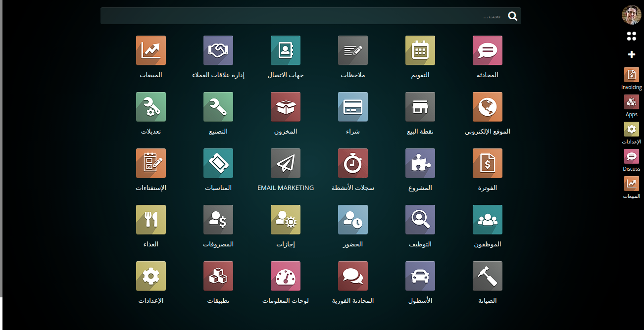Launch the Project app with puzzle icon
The height and width of the screenshot is (330, 644).
420,163
